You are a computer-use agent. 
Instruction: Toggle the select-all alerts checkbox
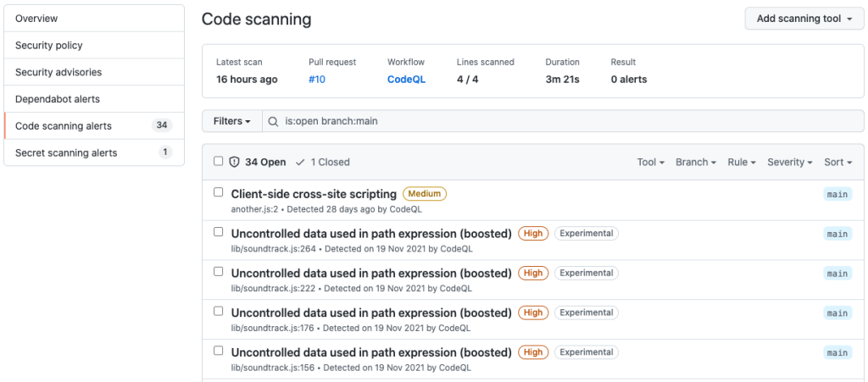[219, 161]
